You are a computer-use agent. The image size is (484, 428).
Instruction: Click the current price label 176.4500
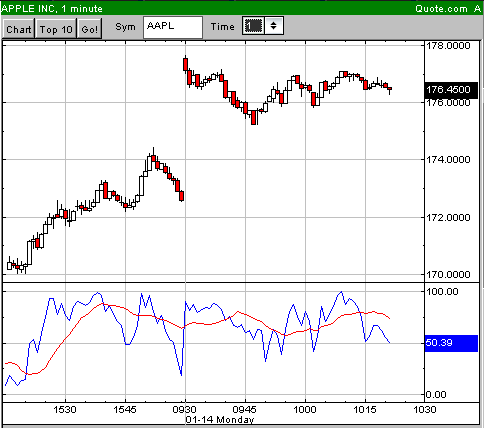[x=452, y=90]
